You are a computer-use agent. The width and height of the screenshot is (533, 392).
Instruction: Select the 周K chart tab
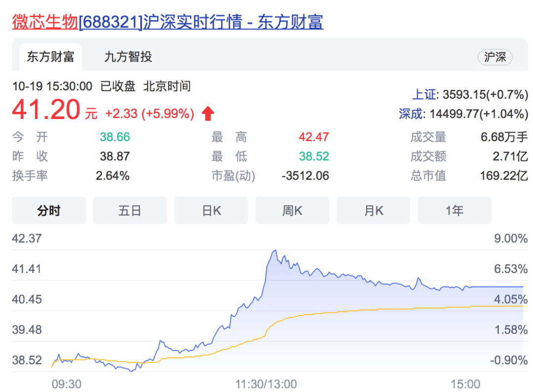click(x=292, y=210)
